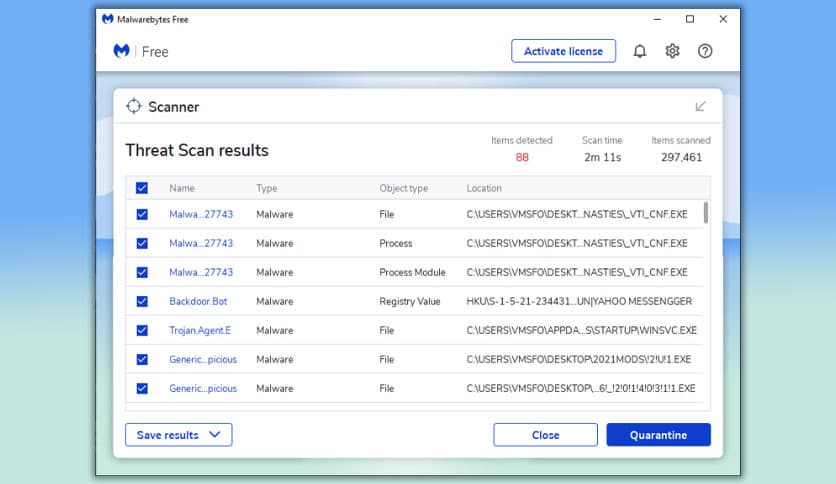The width and height of the screenshot is (836, 484).
Task: Click the scan time 2m 11s value
Action: [602, 157]
